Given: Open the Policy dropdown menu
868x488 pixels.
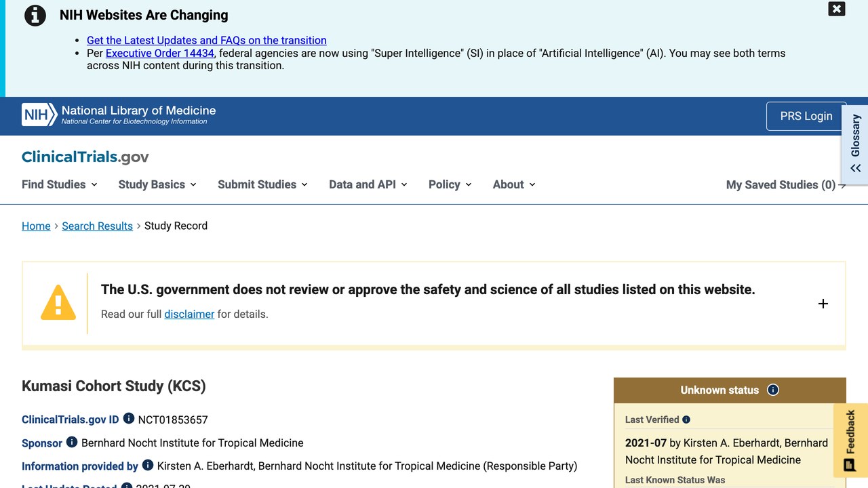Looking at the screenshot, I should (450, 184).
